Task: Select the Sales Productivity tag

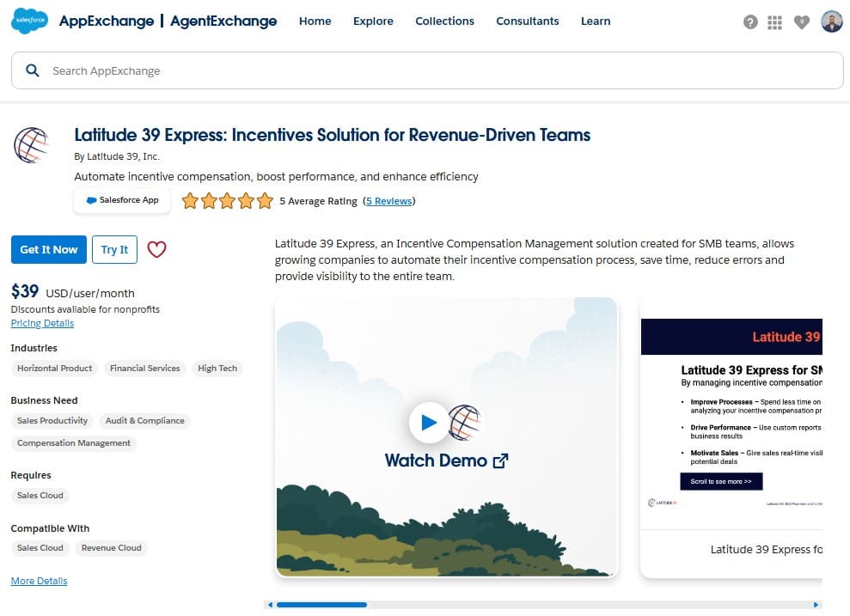Action: pyautogui.click(x=52, y=421)
